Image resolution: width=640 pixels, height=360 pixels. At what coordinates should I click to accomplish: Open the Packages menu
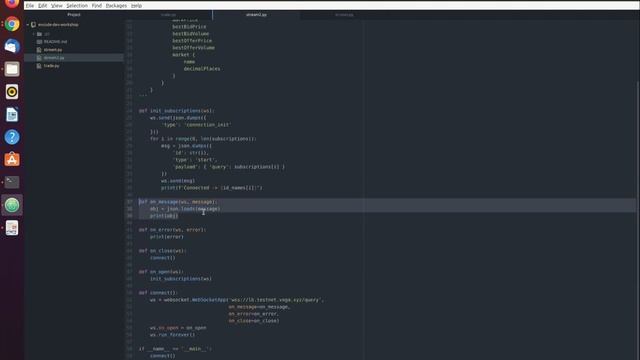coord(116,6)
